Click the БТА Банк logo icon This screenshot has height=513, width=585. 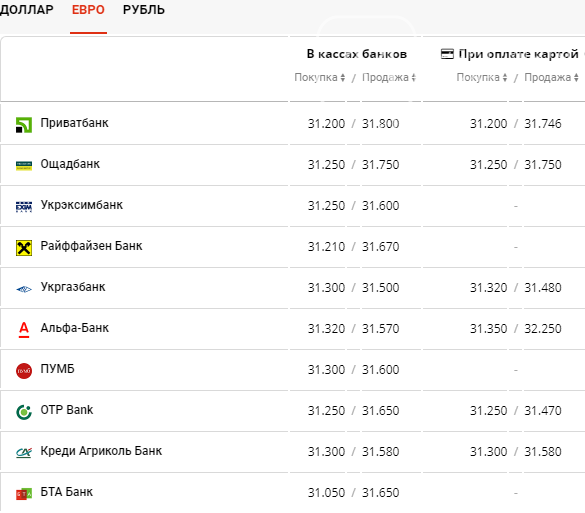(x=24, y=494)
